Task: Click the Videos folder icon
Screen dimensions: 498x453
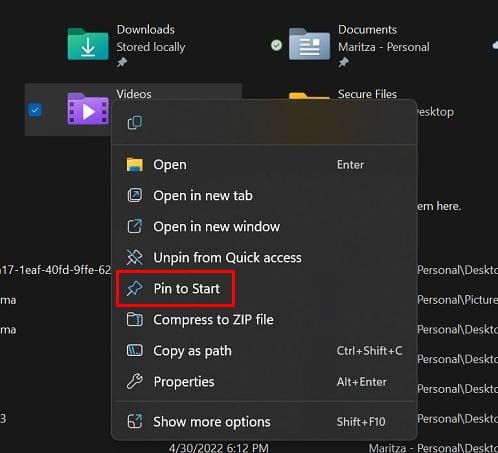Action: 88,109
